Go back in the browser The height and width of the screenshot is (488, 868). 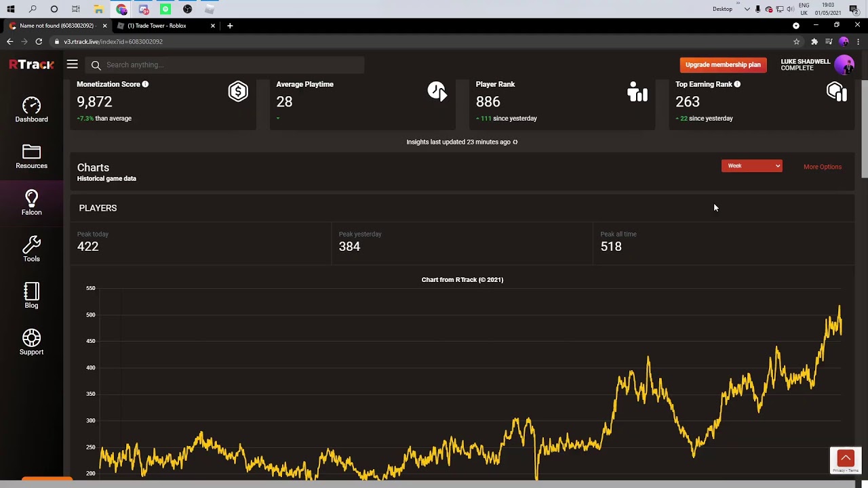click(9, 41)
